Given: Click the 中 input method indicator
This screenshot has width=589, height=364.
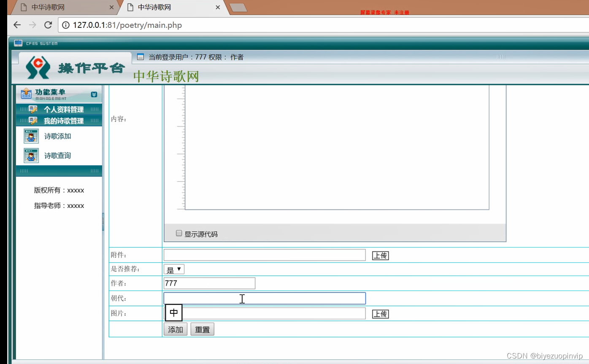Looking at the screenshot, I should pos(174,313).
